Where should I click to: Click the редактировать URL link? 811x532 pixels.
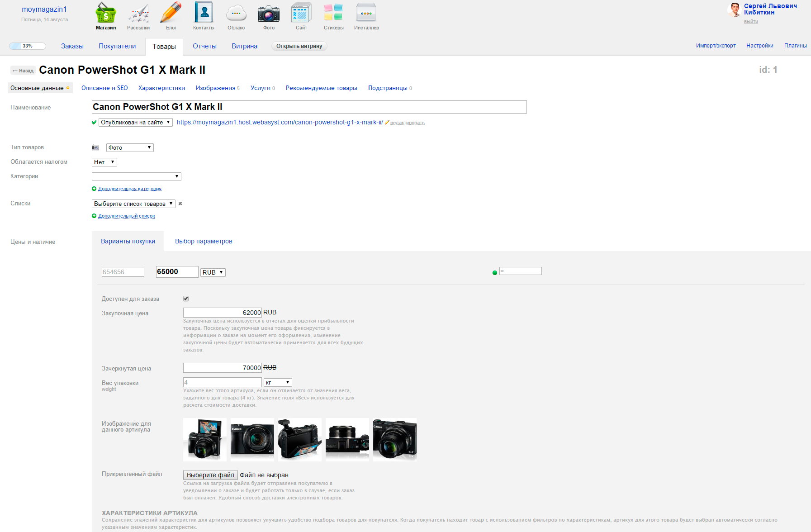tap(408, 123)
